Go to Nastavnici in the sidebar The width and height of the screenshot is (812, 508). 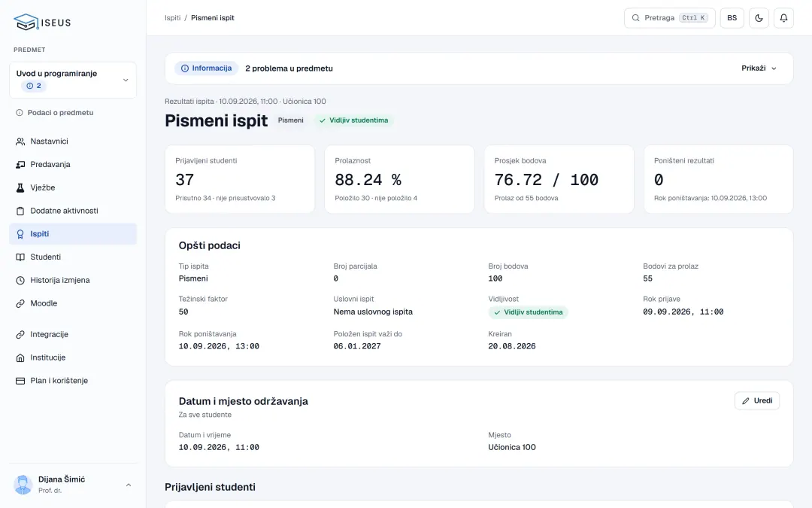point(73,141)
